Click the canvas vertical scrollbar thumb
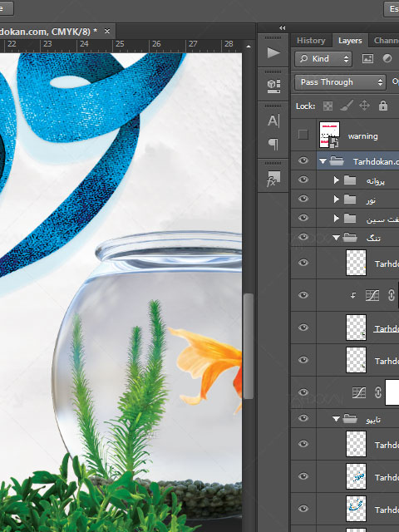399x532 pixels. pos(249,346)
